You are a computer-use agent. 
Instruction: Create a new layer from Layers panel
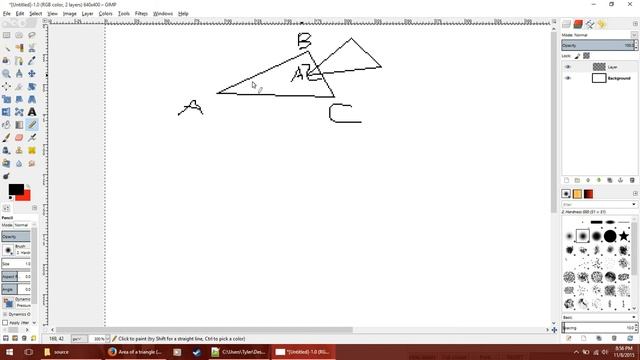567,180
